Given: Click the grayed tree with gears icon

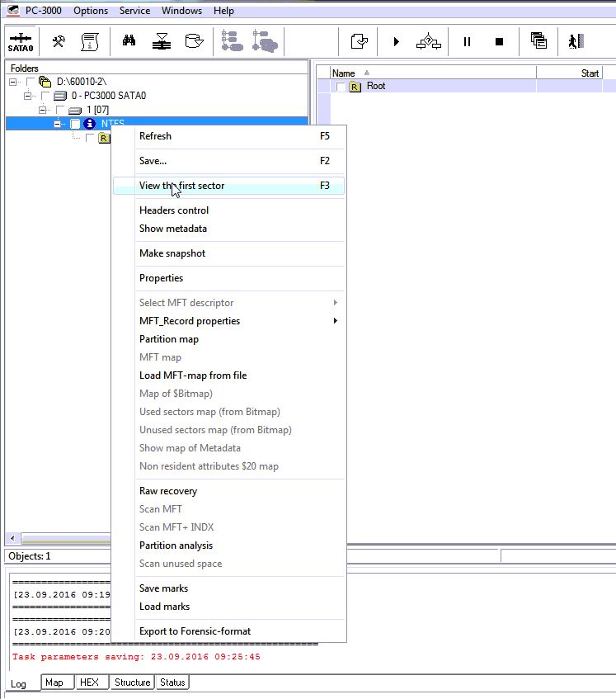Looking at the screenshot, I should [x=265, y=41].
